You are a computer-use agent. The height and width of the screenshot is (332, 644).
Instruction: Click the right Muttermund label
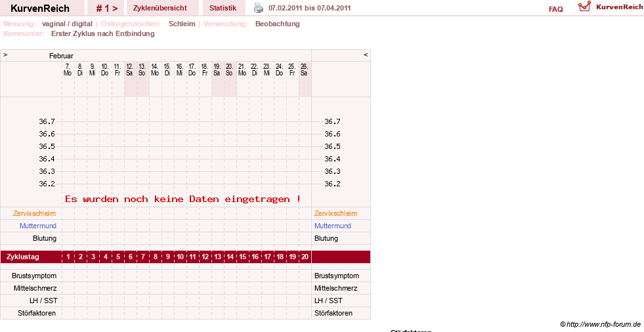pyautogui.click(x=333, y=226)
